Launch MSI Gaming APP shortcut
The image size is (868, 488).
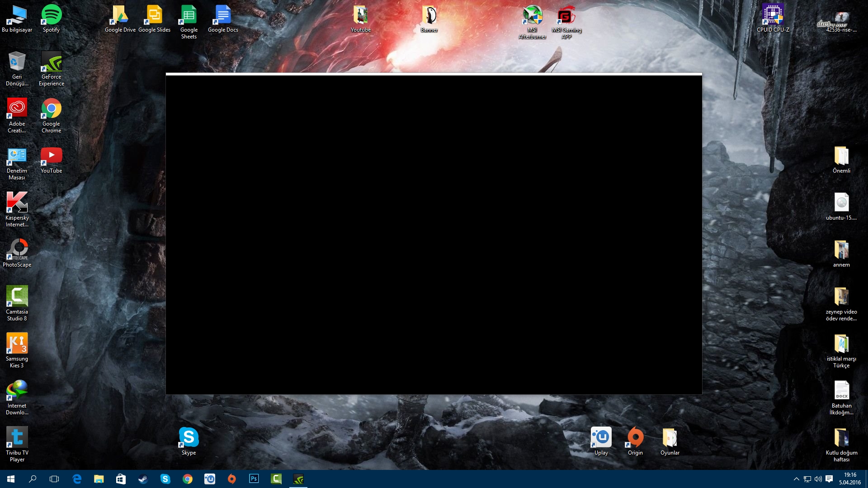tap(567, 22)
